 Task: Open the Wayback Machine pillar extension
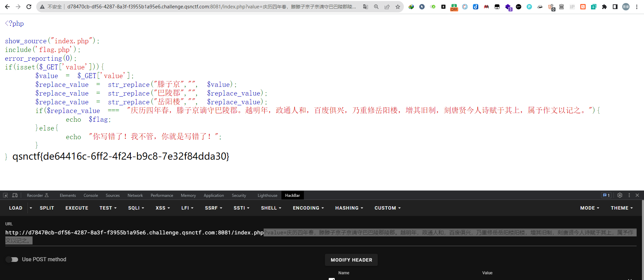561,7
